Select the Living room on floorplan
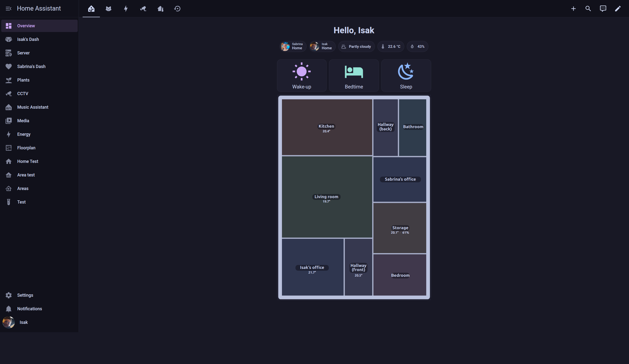Image resolution: width=629 pixels, height=364 pixels. click(327, 197)
